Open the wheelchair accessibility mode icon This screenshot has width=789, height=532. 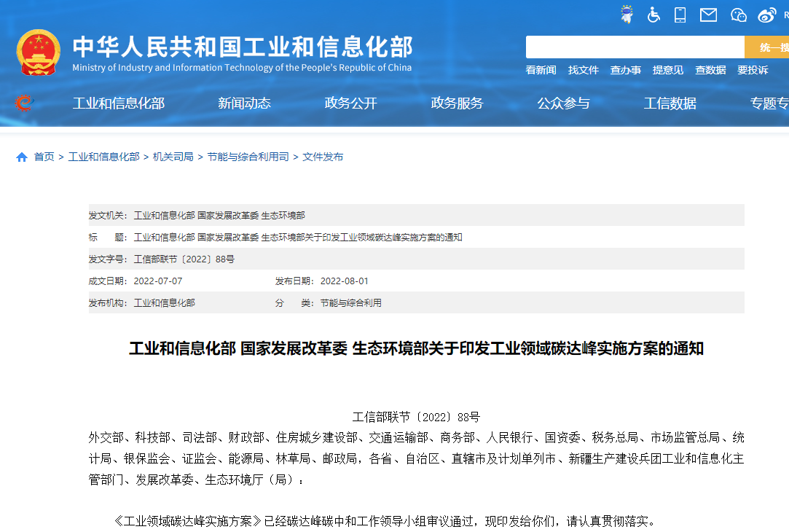click(653, 15)
